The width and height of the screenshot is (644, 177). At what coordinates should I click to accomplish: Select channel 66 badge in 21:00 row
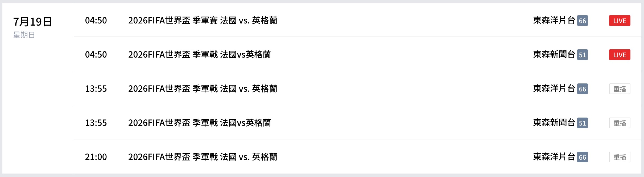pos(582,157)
